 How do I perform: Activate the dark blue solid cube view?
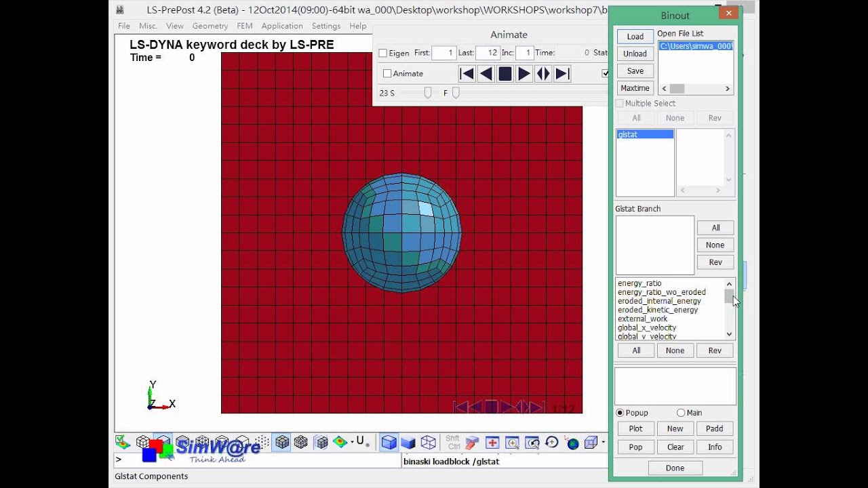(408, 443)
